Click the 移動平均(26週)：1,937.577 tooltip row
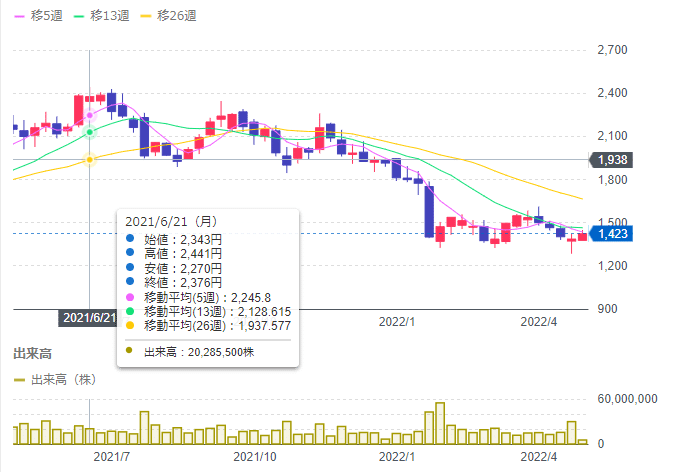 (208, 326)
